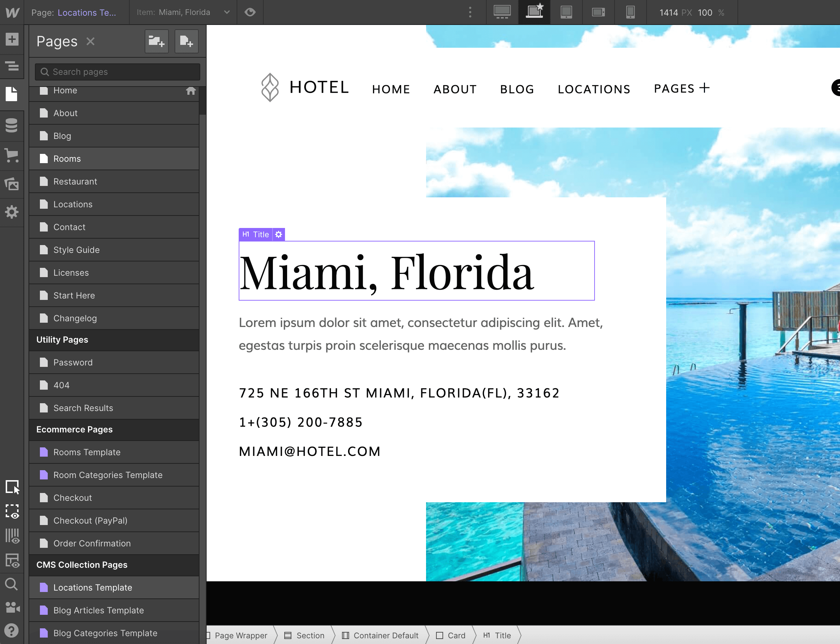Viewport: 840px width, 644px height.
Task: Open the CMS Collections panel
Action: pyautogui.click(x=12, y=125)
